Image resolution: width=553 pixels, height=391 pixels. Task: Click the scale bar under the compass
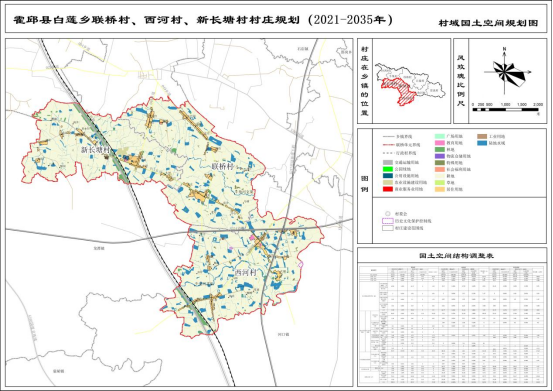(505, 110)
